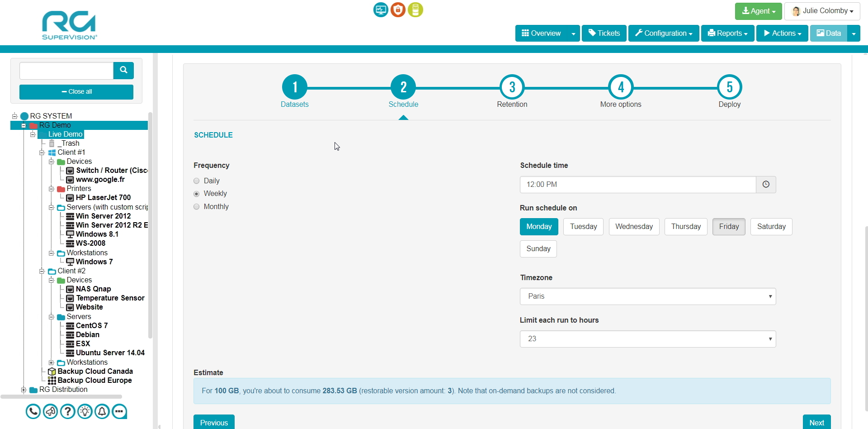Open the chat bubble icon at bottom left

coord(119,411)
